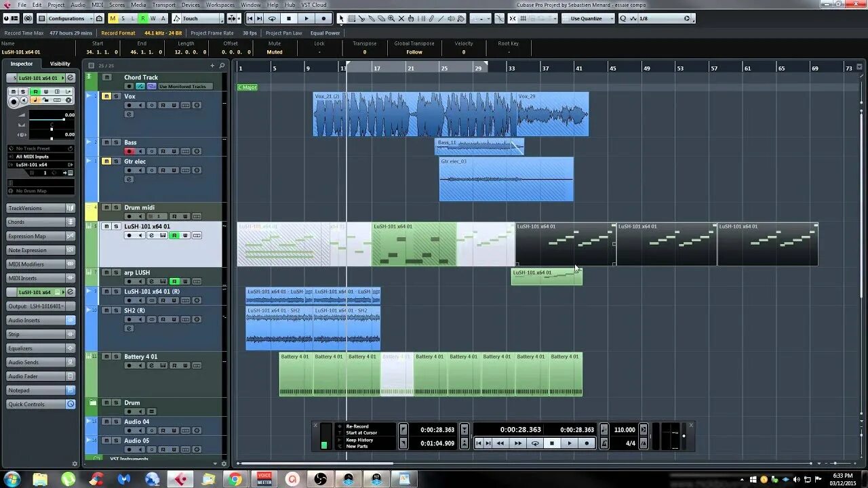Toggle mute on the Gtr elec track
This screenshot has width=868, height=488.
click(x=106, y=161)
